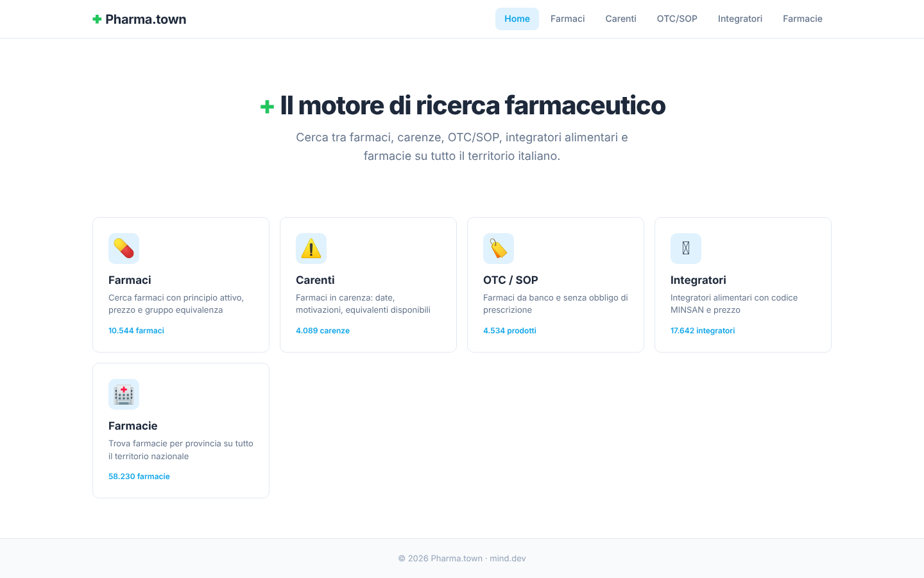This screenshot has width=924, height=578.
Task: Click the Pharma.town brand name
Action: coord(146,19)
